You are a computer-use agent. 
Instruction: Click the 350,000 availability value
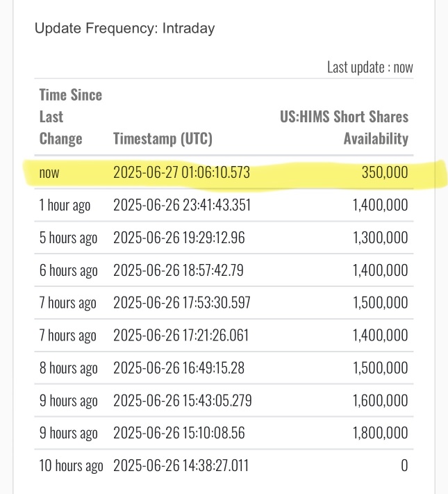(x=385, y=172)
